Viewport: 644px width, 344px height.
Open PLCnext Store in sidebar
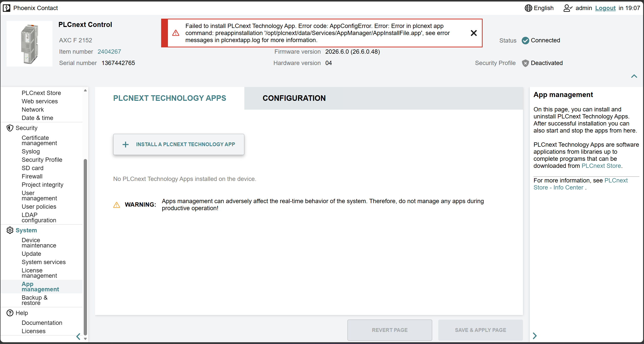41,93
